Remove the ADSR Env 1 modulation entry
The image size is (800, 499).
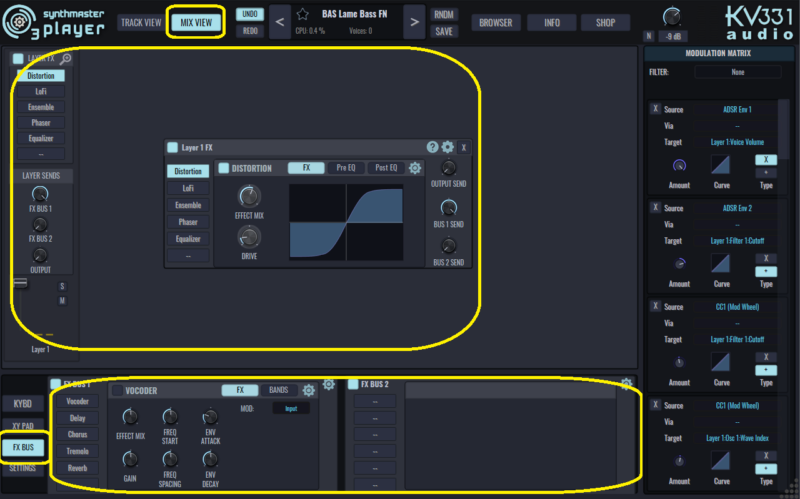point(655,108)
